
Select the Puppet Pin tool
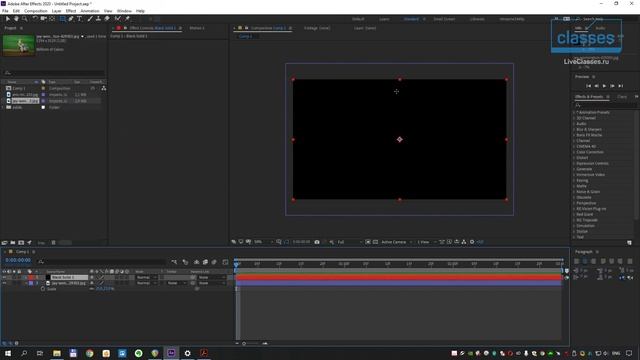[127, 19]
